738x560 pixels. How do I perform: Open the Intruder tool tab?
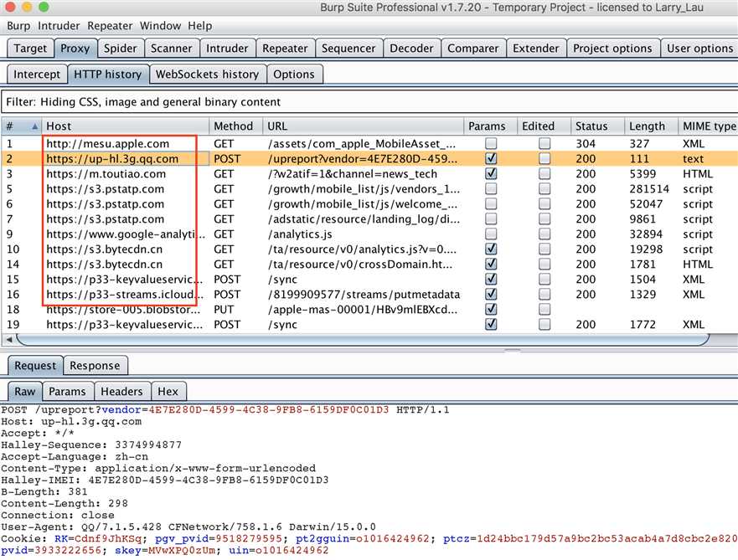coord(227,49)
